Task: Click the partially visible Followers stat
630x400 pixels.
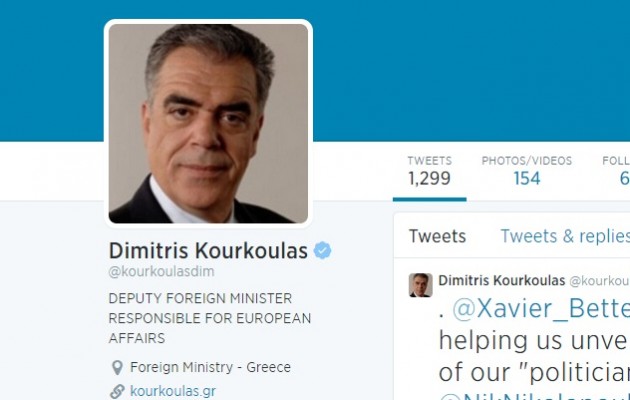Action: [616, 171]
